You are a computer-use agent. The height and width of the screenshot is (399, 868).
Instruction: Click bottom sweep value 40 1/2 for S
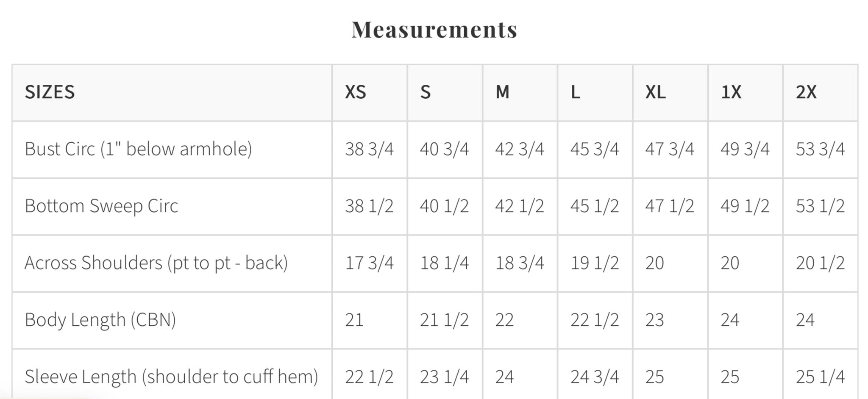point(444,206)
